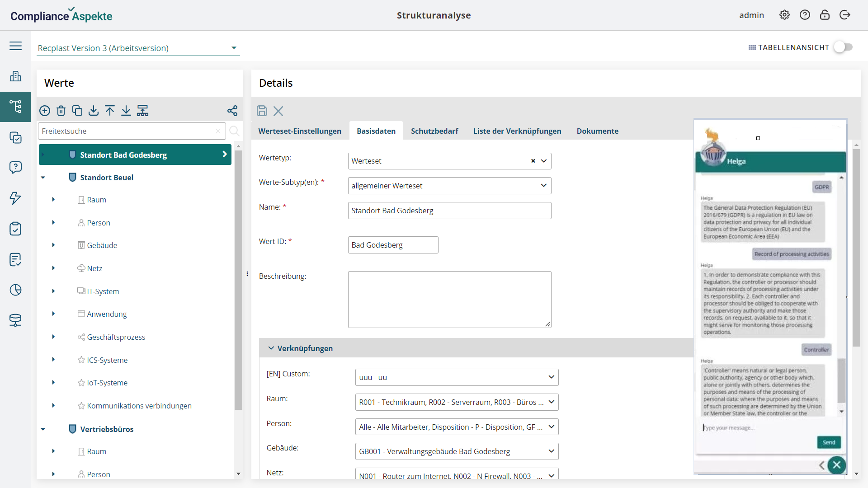Click the Werte tree vertical scrollbar
The width and height of the screenshot is (868, 488).
coord(238,280)
